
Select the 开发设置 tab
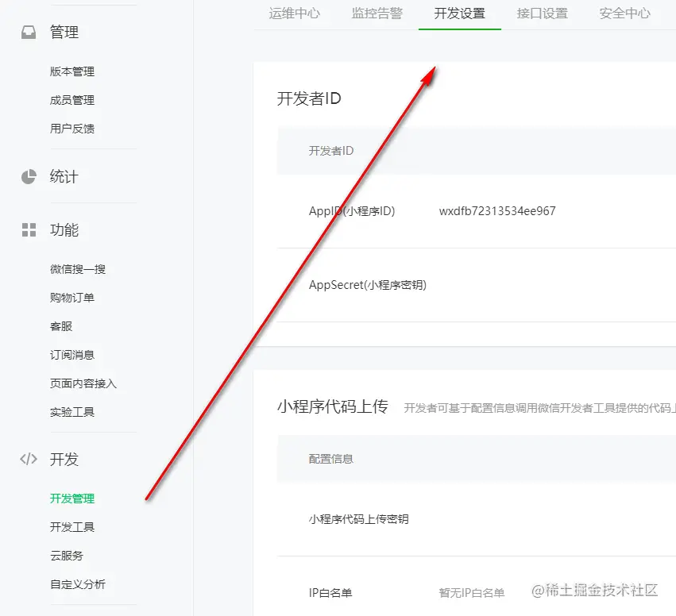(x=460, y=13)
